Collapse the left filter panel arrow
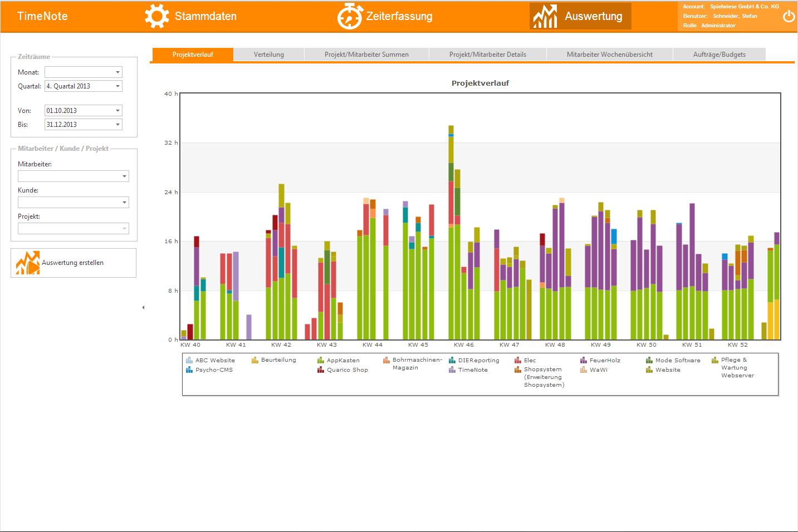Screen dimensions: 798x532 (143, 307)
